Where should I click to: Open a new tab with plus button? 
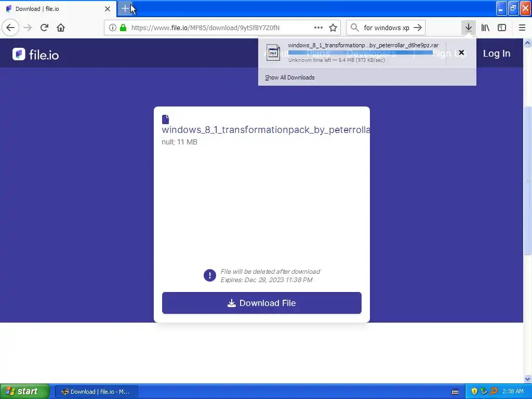pyautogui.click(x=125, y=9)
